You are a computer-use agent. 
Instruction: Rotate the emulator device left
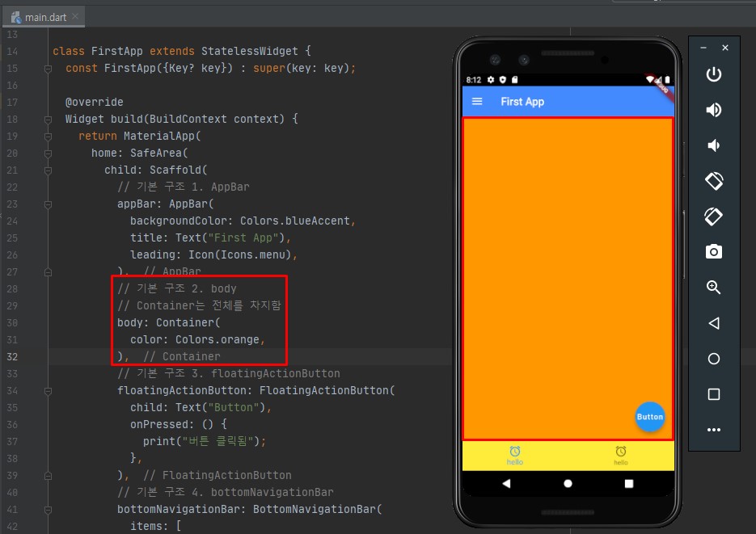pyautogui.click(x=714, y=181)
